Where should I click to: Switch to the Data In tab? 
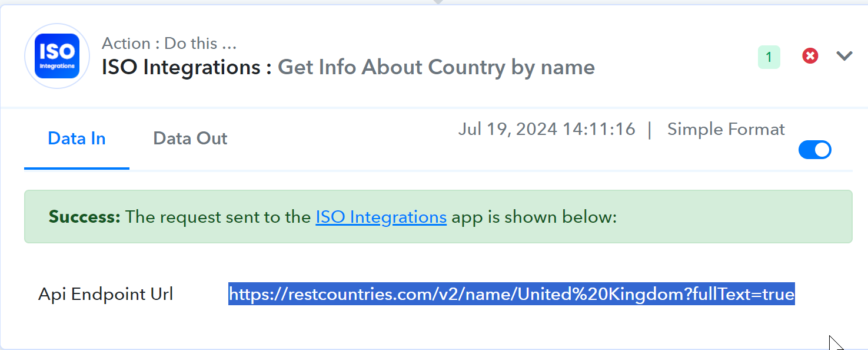coord(77,138)
